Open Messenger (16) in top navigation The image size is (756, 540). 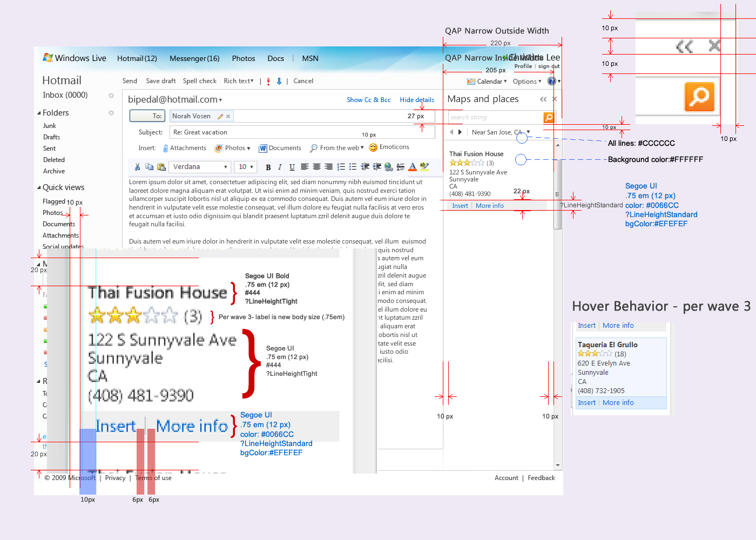pos(194,58)
